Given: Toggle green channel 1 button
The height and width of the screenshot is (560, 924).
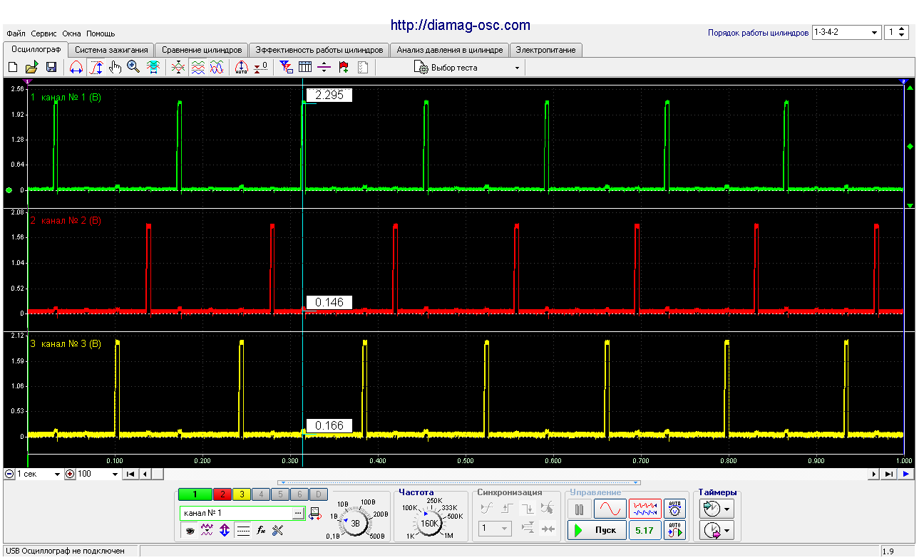Looking at the screenshot, I should coord(195,494).
